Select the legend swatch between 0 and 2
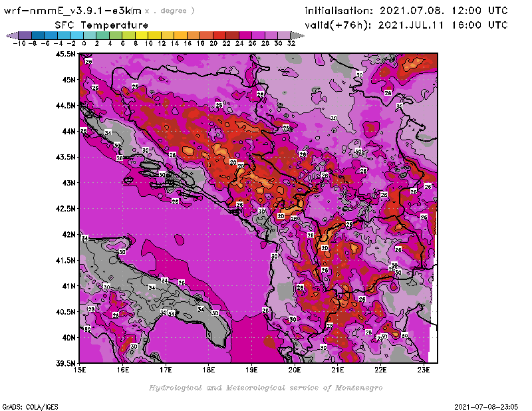Viewport: 532px width, 411px height. point(90,35)
